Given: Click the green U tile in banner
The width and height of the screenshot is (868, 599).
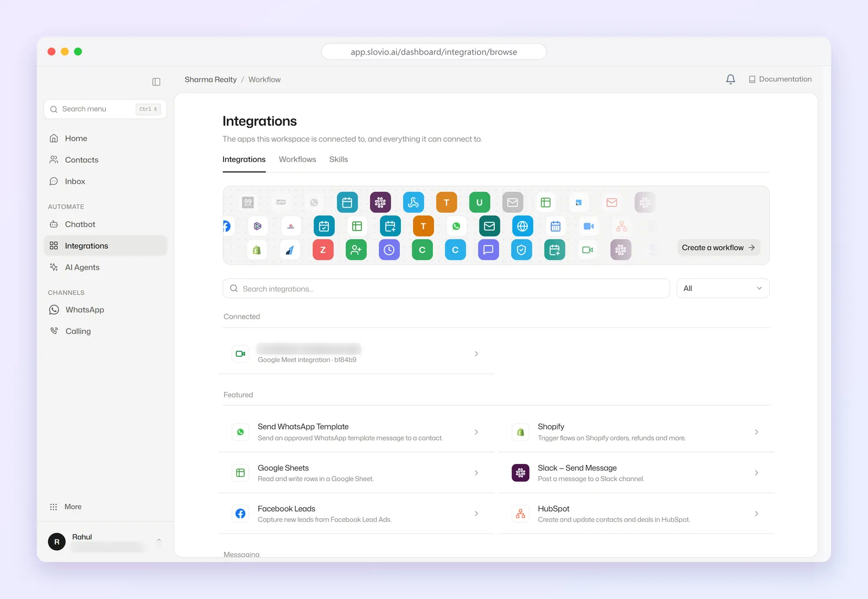Looking at the screenshot, I should pyautogui.click(x=480, y=202).
